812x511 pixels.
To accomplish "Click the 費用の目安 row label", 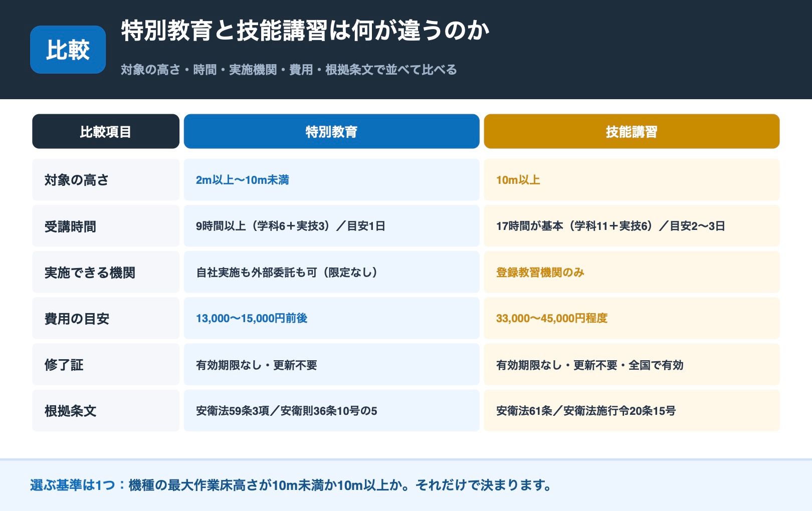I will tap(106, 318).
